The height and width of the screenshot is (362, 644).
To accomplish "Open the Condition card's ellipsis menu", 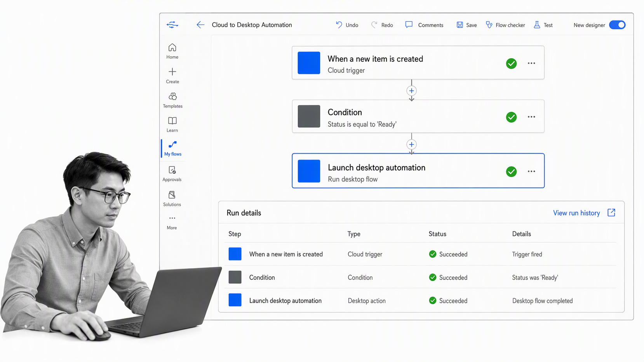I will 531,117.
